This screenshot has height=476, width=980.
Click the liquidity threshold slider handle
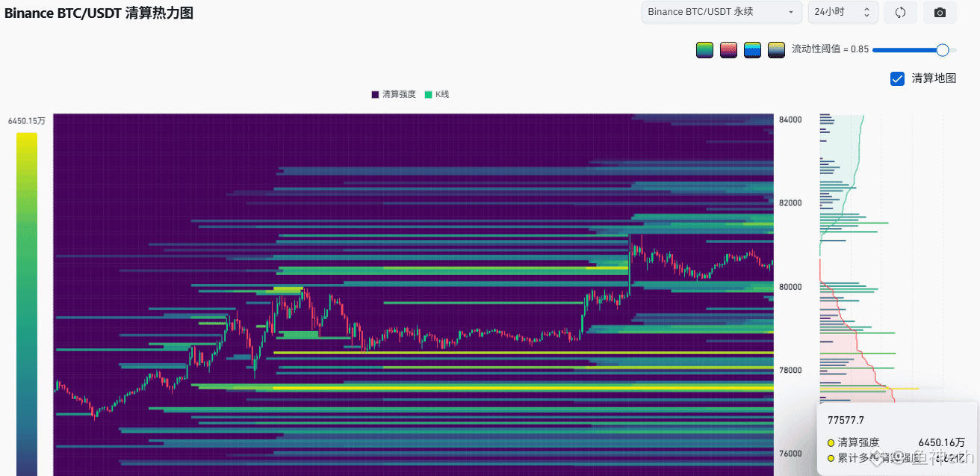(943, 50)
